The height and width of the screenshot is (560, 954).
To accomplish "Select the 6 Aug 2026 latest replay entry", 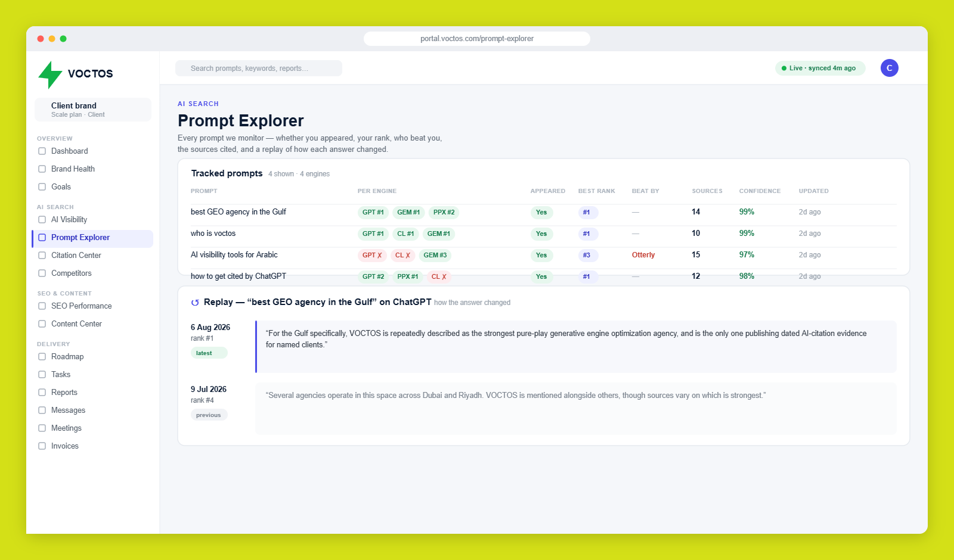I will pos(543,347).
